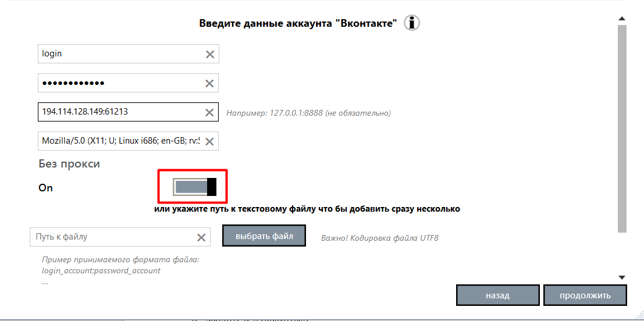The height and width of the screenshot is (321, 644).
Task: Clear the login field with its X
Action: pyautogui.click(x=209, y=54)
